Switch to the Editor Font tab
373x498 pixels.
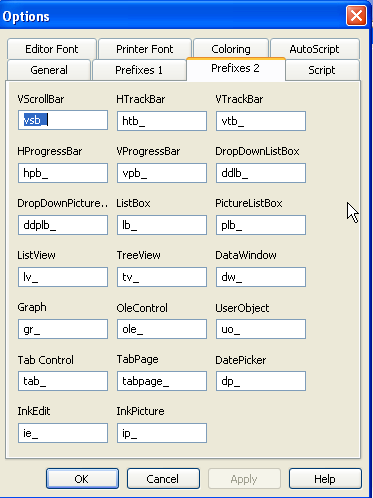point(52,49)
